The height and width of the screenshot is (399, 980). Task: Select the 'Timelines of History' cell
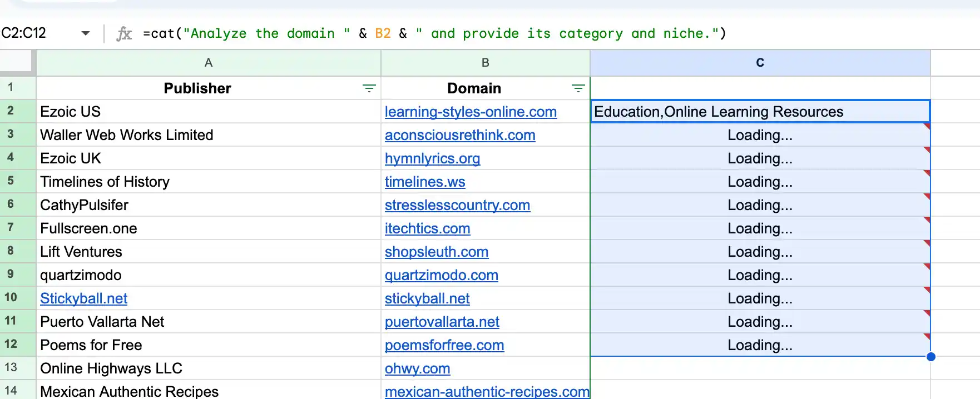[x=209, y=182]
